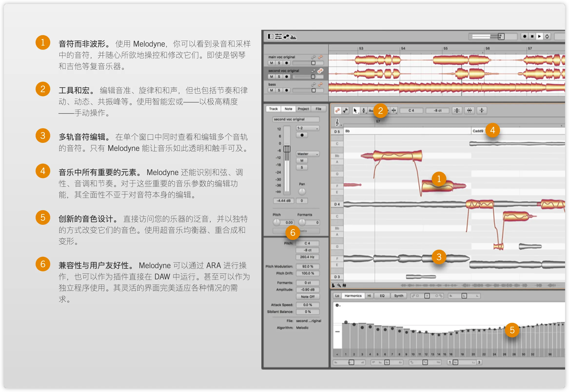This screenshot has width=569, height=392.
Task: Open the 1-2 output channel dropdown
Action: coord(307,128)
